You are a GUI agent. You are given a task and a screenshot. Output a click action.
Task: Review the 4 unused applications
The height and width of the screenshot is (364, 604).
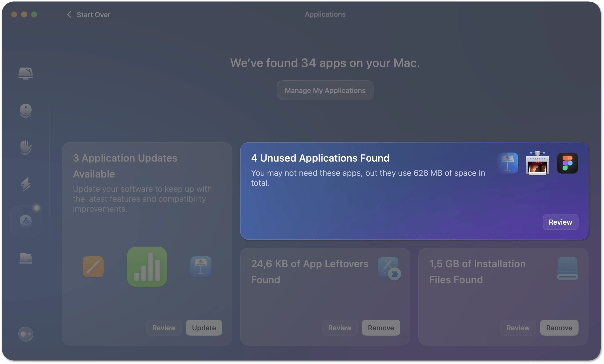(x=561, y=222)
